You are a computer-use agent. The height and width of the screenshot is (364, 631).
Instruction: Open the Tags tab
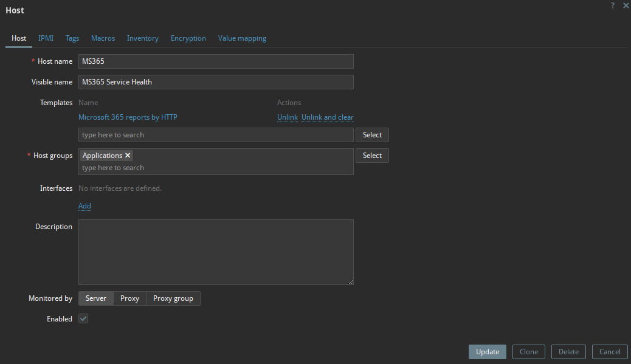(72, 38)
